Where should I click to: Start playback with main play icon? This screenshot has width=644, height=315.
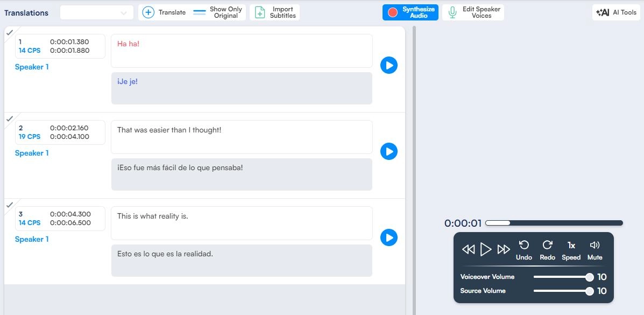486,249
